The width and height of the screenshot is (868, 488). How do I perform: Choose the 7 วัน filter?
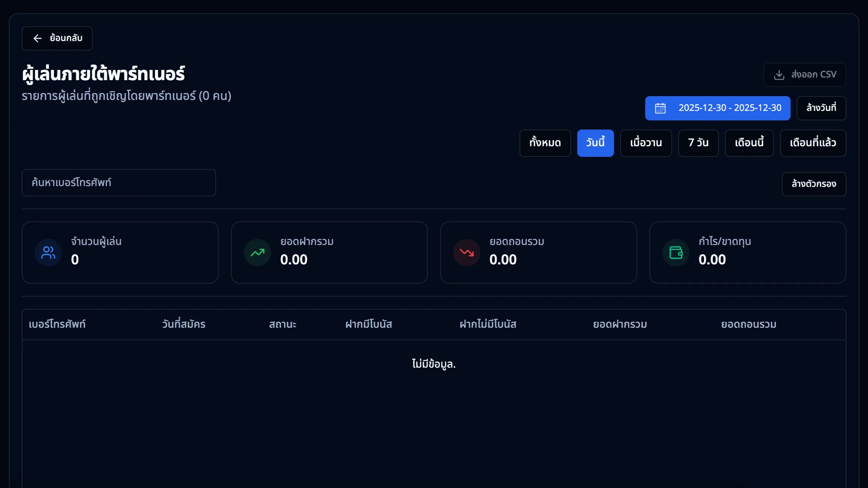click(698, 143)
